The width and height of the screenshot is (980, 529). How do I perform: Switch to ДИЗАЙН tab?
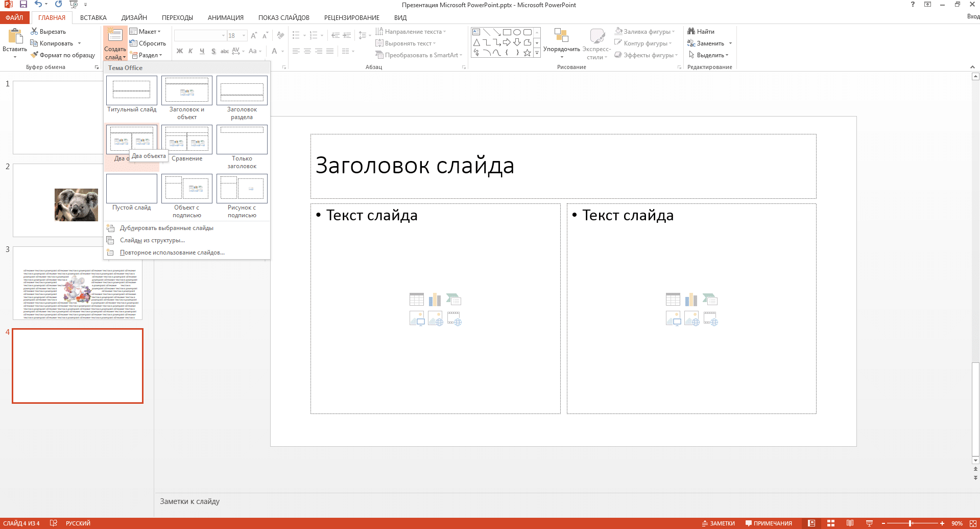(134, 17)
